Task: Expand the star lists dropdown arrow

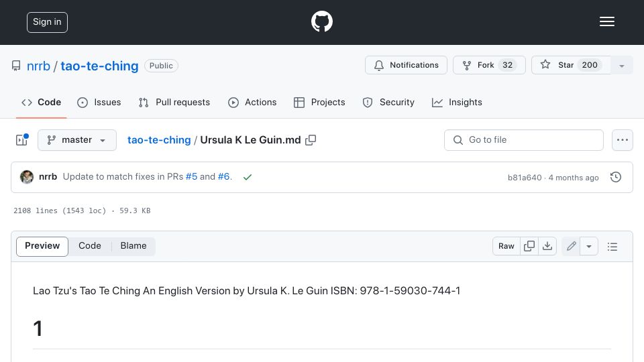Action: 621,65
